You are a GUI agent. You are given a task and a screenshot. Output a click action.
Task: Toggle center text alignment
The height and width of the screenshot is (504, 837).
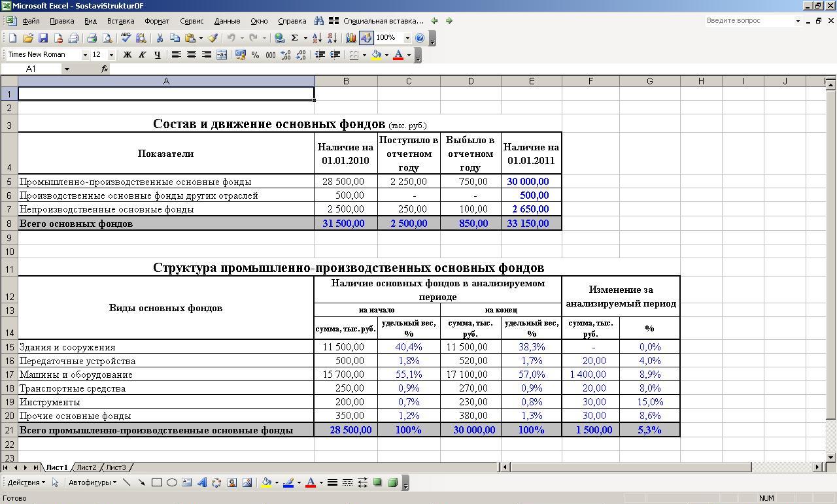coord(192,55)
